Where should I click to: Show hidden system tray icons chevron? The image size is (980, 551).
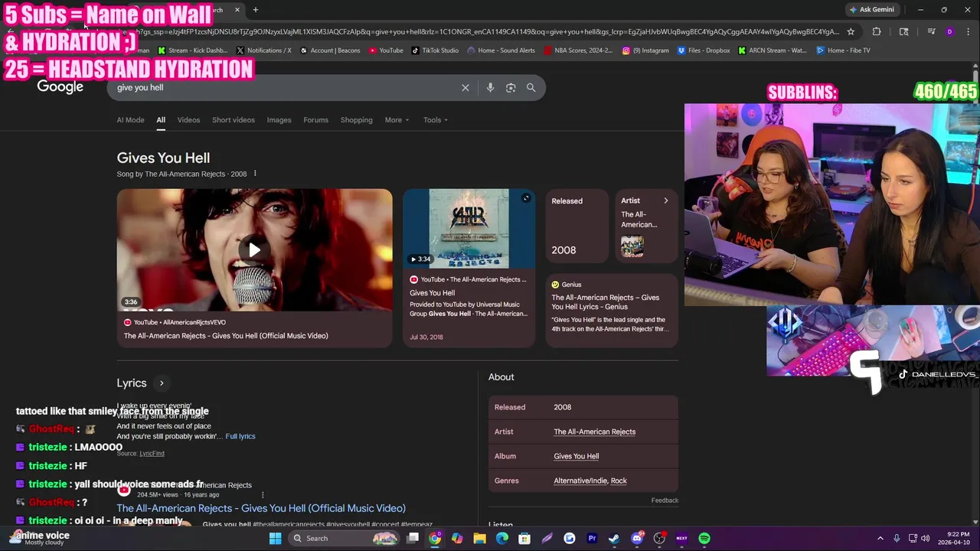[x=880, y=538]
